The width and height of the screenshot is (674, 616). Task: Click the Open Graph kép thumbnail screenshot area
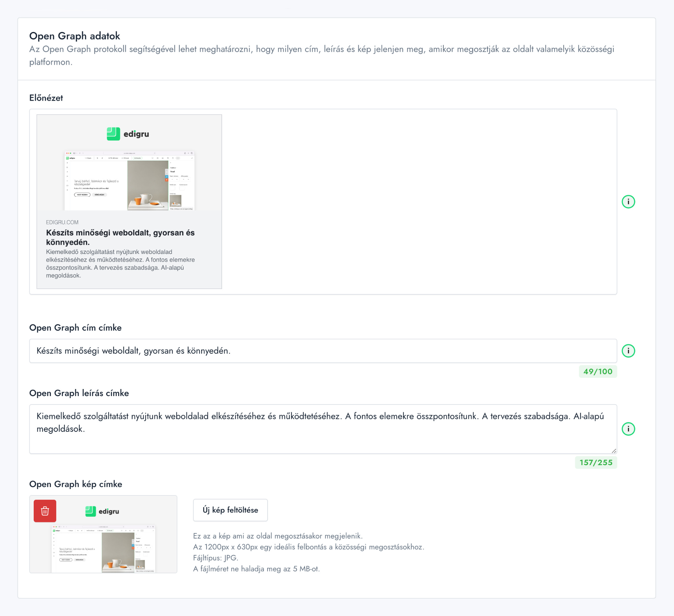(x=103, y=550)
